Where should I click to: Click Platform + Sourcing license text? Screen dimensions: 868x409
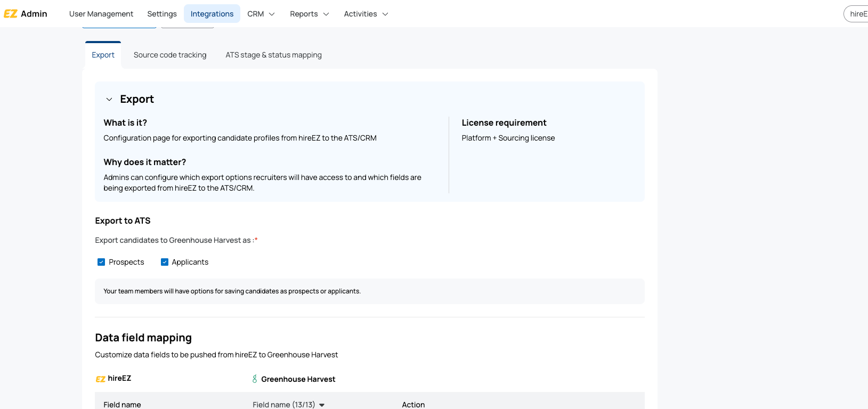508,138
